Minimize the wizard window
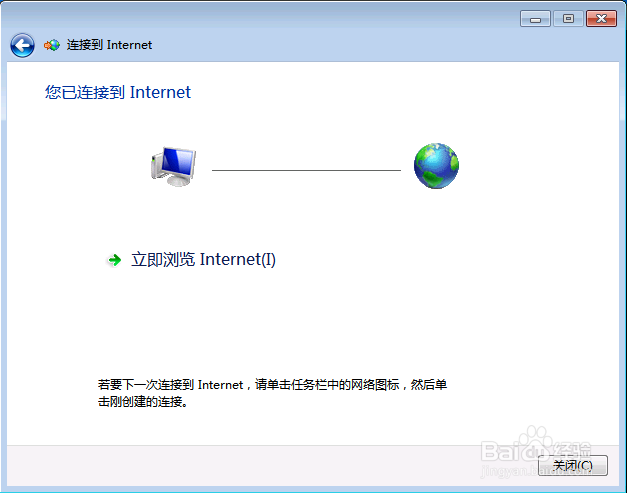Screen dimensions: 627x493 535,19
